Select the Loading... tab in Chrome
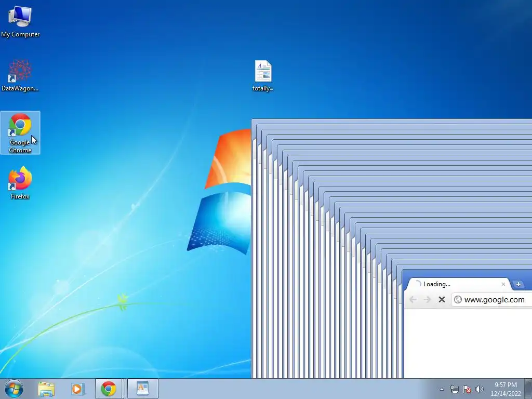532x399 pixels. pyautogui.click(x=458, y=284)
